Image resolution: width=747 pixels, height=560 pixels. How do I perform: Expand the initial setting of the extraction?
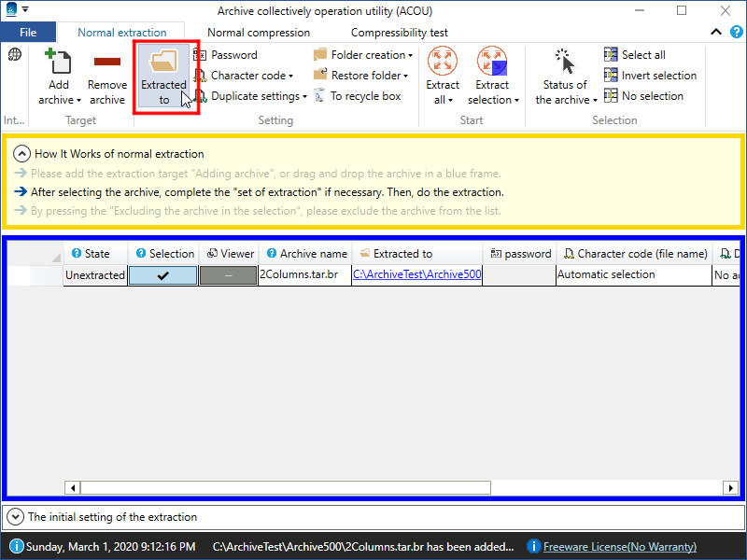16,516
